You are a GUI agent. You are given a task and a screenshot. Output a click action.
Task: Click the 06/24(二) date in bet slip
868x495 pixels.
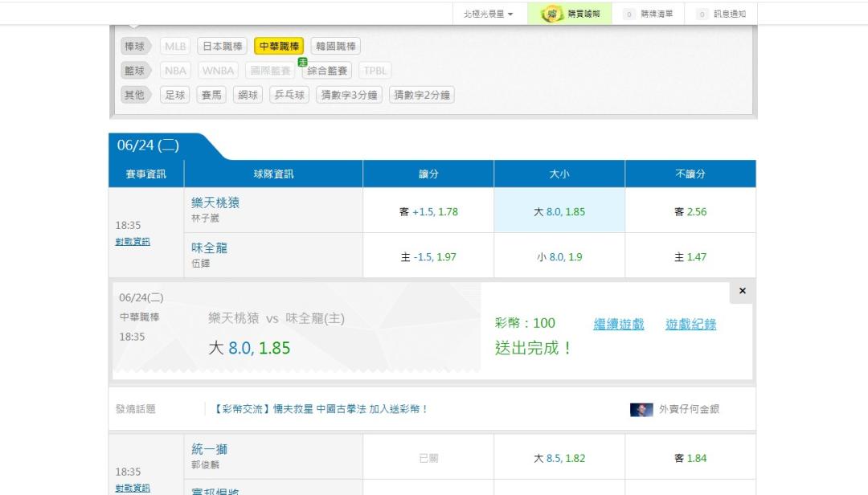141,298
